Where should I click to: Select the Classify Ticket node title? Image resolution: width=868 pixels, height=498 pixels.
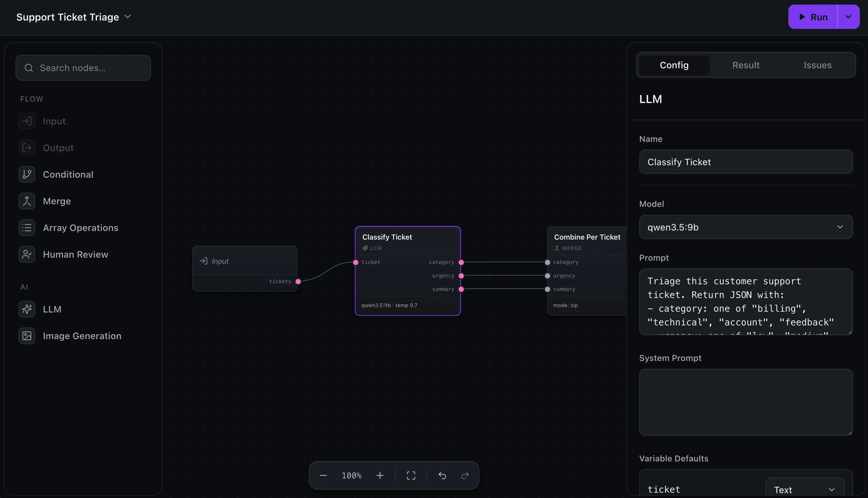click(x=387, y=237)
